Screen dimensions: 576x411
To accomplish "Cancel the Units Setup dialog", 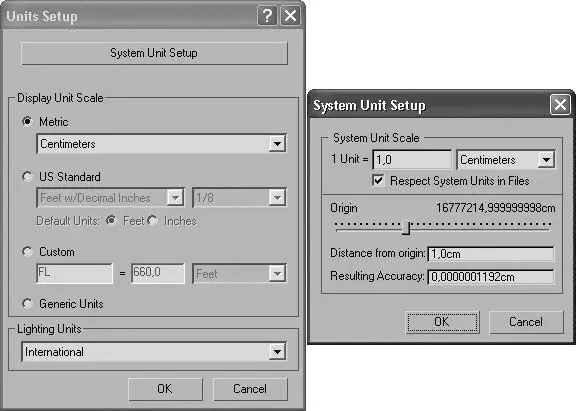I will tap(250, 389).
